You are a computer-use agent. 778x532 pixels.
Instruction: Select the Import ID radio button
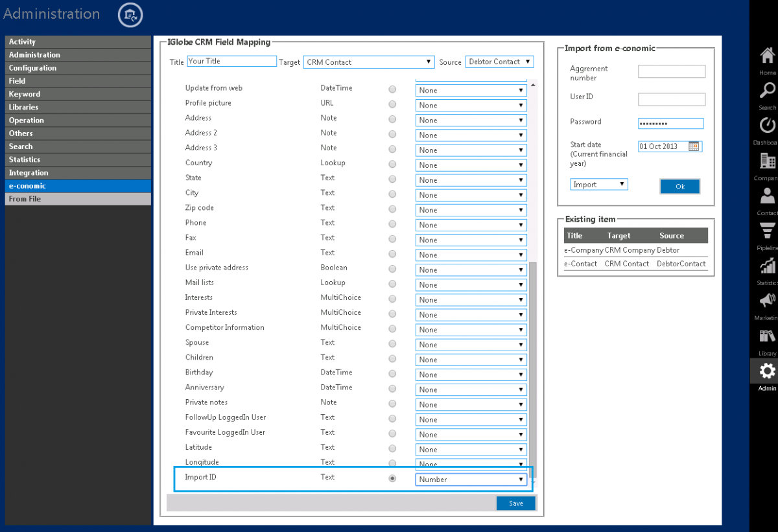click(392, 478)
